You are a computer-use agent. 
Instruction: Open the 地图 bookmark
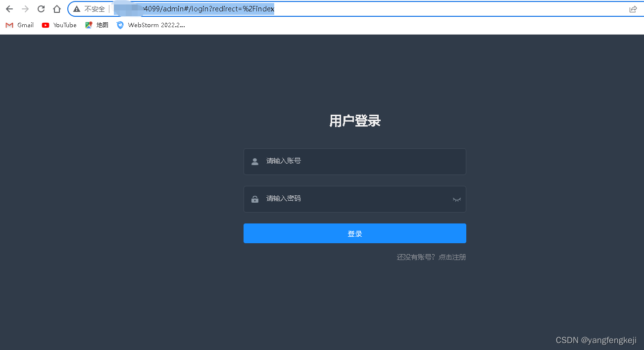(x=96, y=25)
